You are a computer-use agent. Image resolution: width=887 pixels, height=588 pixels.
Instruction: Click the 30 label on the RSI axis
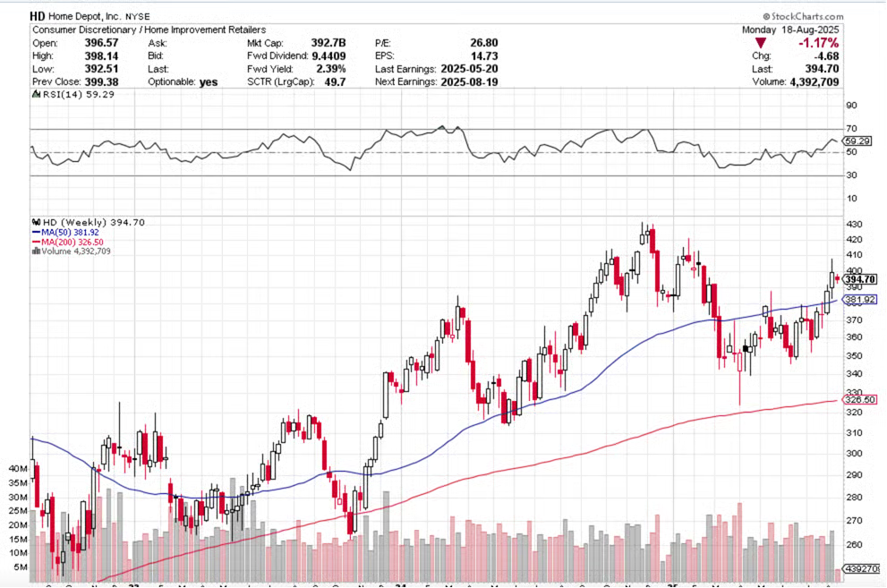point(851,175)
